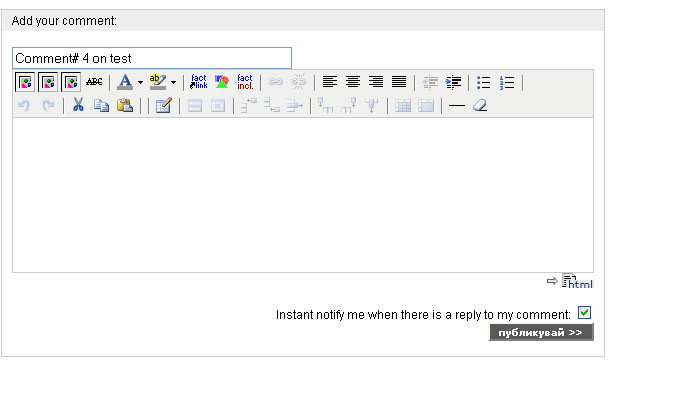Viewport: 678px width, 411px height.
Task: Switch to html editing mode
Action: (x=577, y=281)
